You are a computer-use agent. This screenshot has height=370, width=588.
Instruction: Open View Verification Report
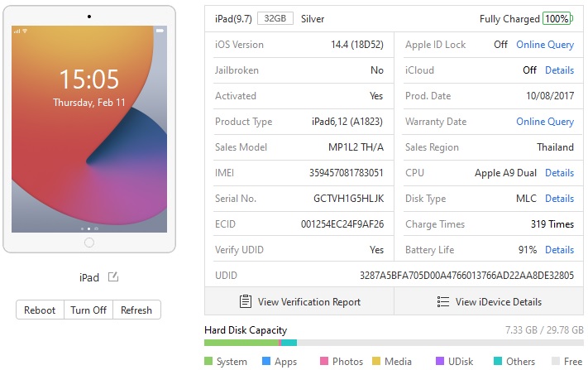(x=299, y=301)
